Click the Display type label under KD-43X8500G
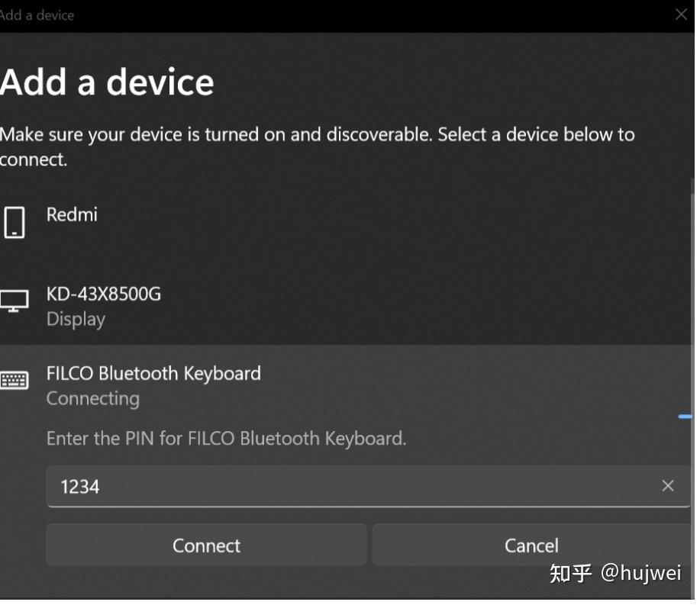Viewport: 700px width, 605px height. pos(76,319)
